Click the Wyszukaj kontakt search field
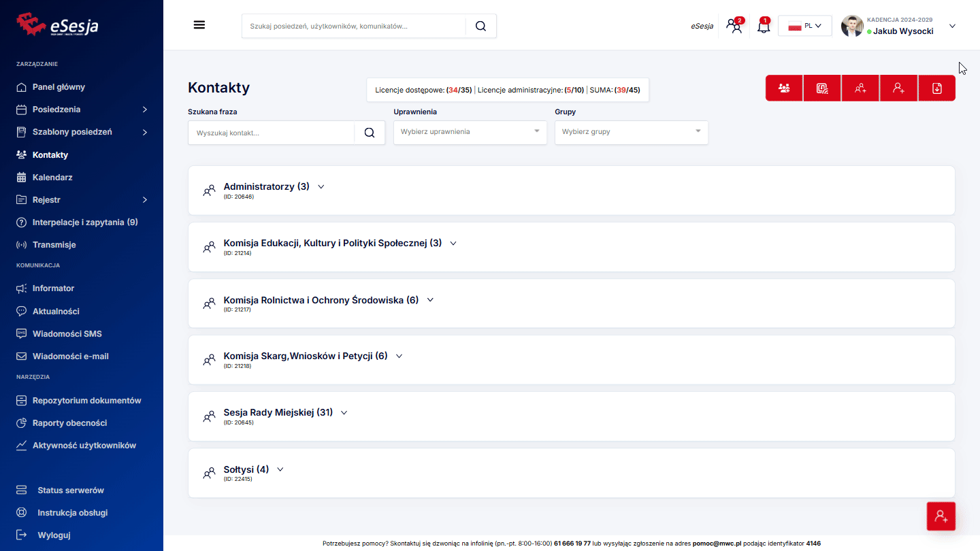 pos(271,133)
